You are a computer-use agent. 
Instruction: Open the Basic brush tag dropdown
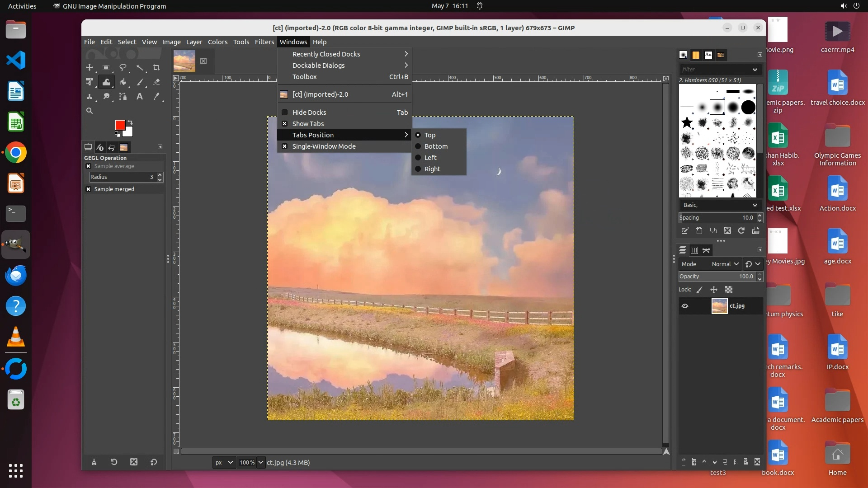[720, 205]
